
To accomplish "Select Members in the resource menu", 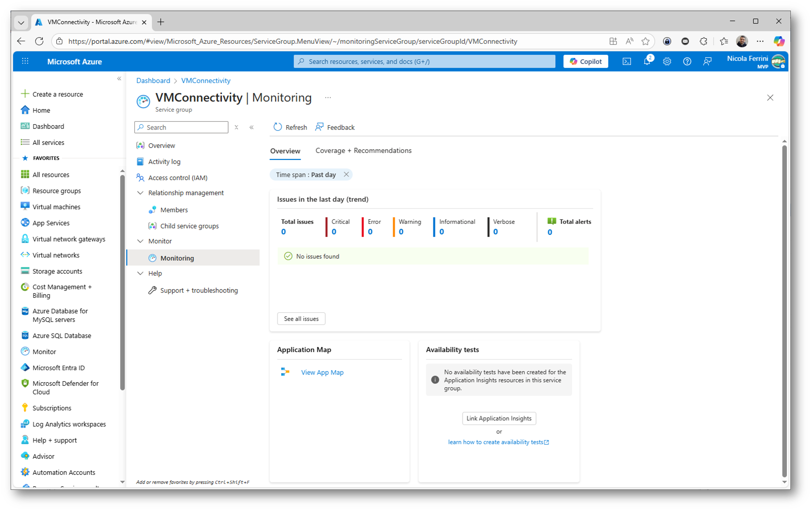I will [174, 210].
